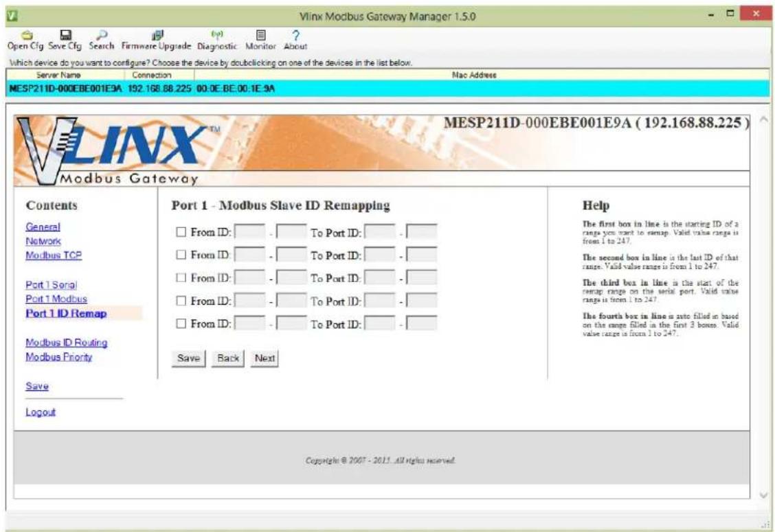Screen dimensions: 775x532
Task: Open the Diagnostic tool
Action: pos(217,40)
